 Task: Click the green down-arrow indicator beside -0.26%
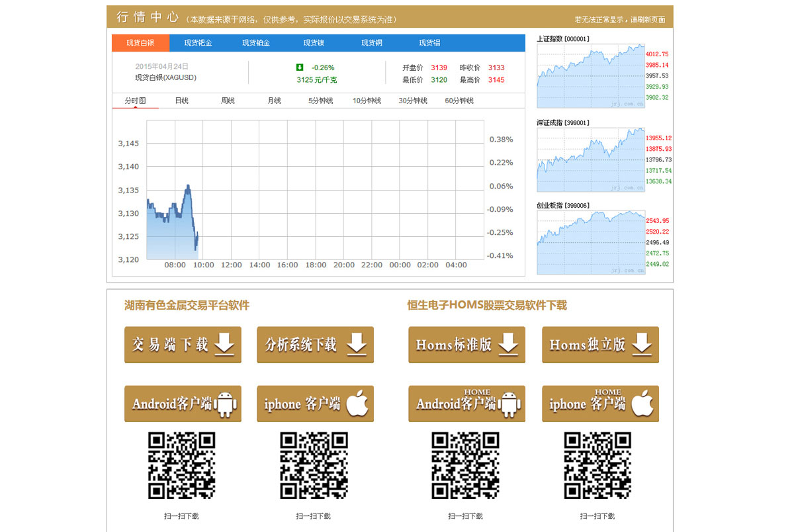pyautogui.click(x=300, y=67)
